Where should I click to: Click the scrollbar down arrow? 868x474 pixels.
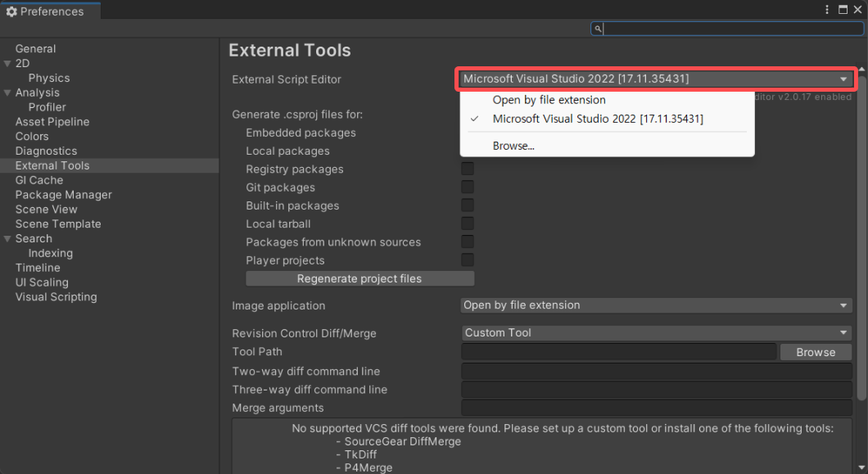(861, 468)
